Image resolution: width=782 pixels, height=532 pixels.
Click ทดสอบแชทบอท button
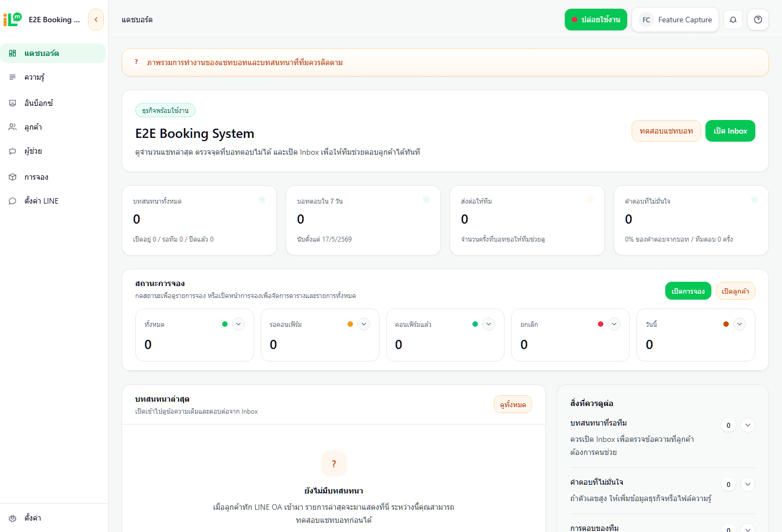tap(666, 131)
